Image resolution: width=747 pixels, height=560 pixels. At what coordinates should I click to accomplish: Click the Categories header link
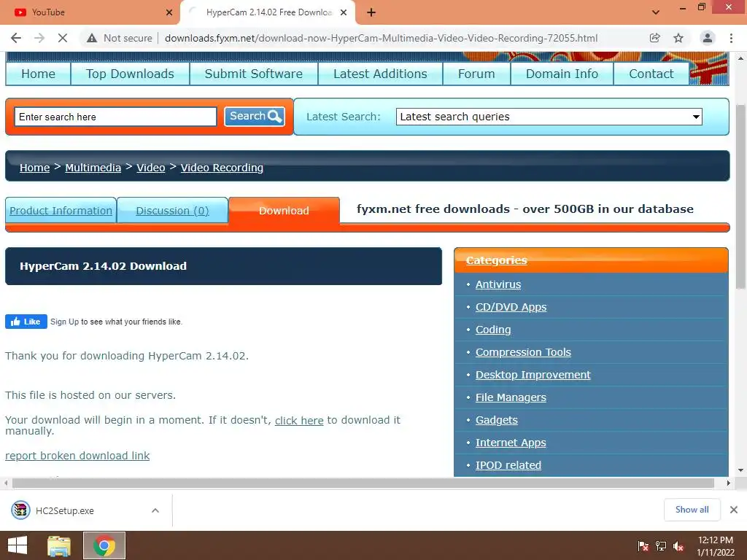point(496,260)
